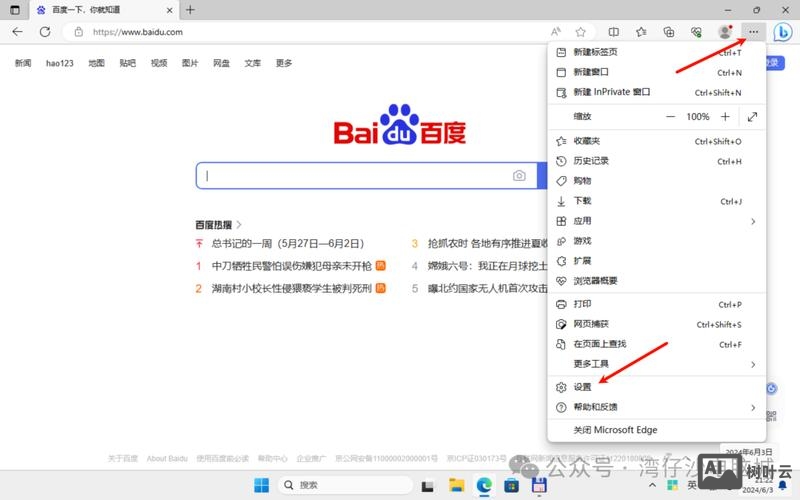Open 收藏夹 from the menu
This screenshot has height=500, width=800.
pyautogui.click(x=656, y=141)
